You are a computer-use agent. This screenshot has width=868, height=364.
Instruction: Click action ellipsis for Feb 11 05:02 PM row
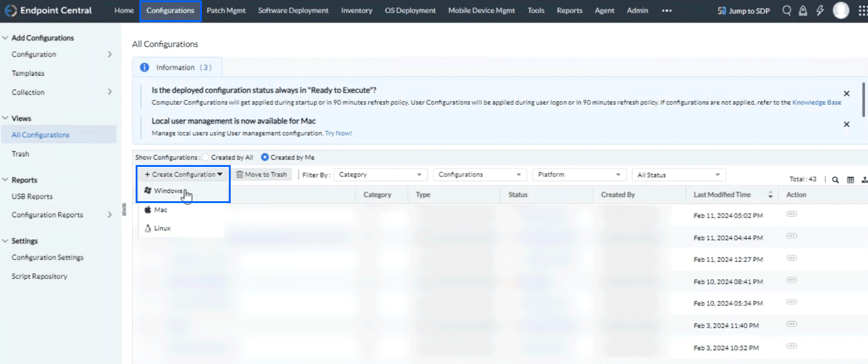point(791,214)
